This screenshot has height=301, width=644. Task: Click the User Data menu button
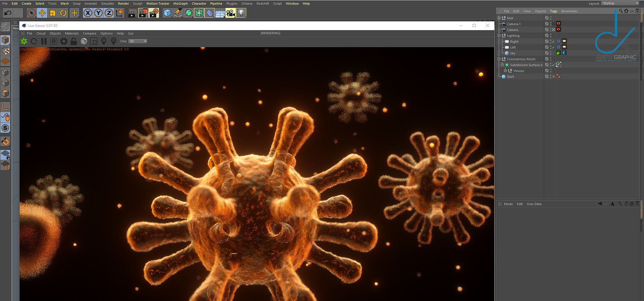(534, 204)
